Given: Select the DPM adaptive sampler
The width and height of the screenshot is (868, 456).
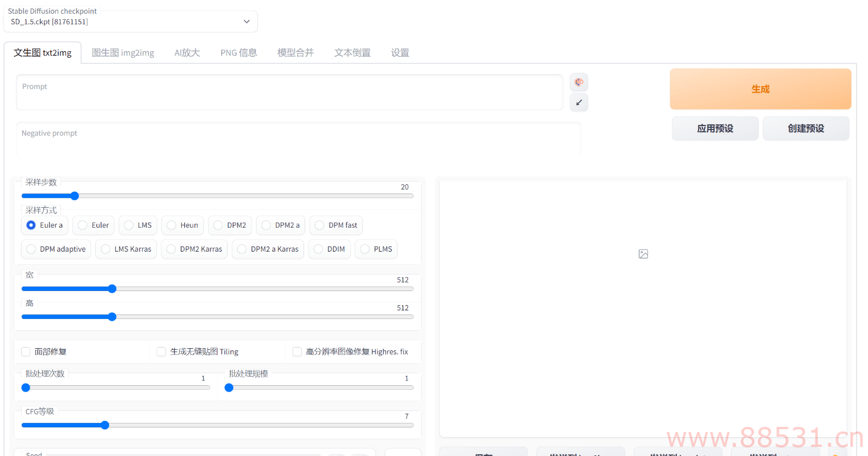Looking at the screenshot, I should pos(56,249).
